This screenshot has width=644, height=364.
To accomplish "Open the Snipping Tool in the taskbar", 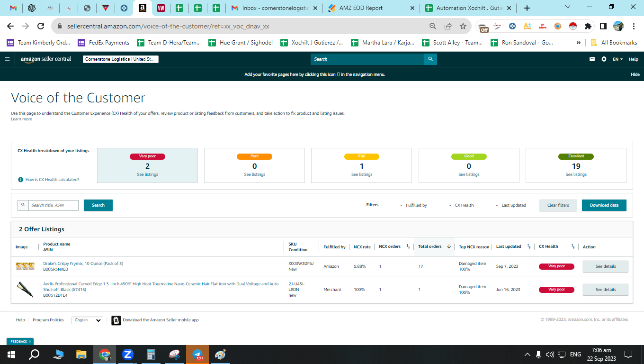I will point(174,354).
